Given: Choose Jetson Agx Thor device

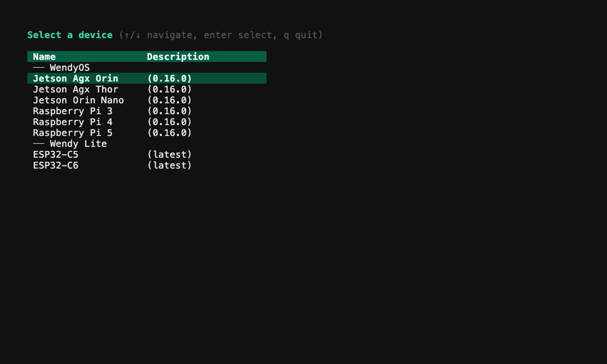Looking at the screenshot, I should click(x=147, y=89).
